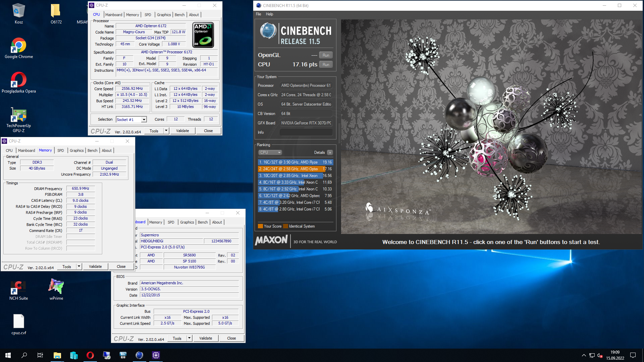Switch to Cinebench in taskbar
Viewport: 644px width, 362px height.
(140, 355)
